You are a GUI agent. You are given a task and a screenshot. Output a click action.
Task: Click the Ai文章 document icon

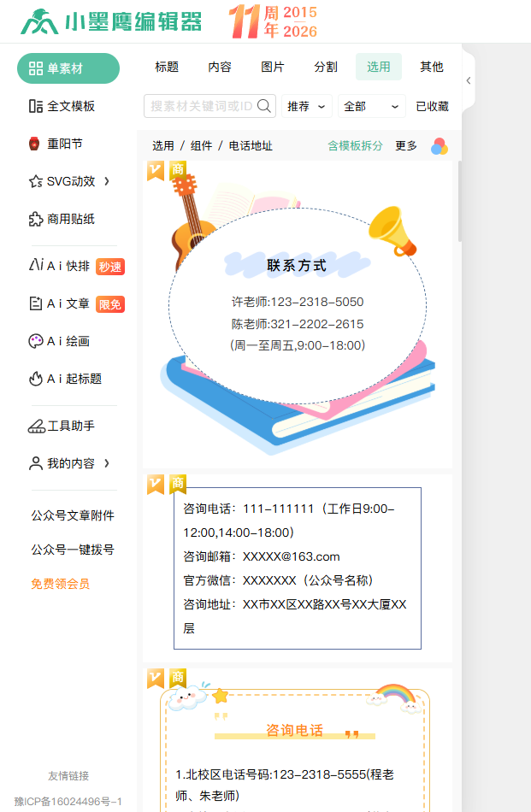coord(35,303)
